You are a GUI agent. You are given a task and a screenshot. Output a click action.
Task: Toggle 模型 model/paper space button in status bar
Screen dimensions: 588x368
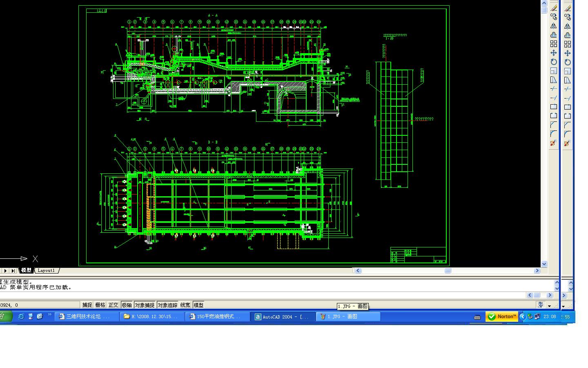pos(198,305)
